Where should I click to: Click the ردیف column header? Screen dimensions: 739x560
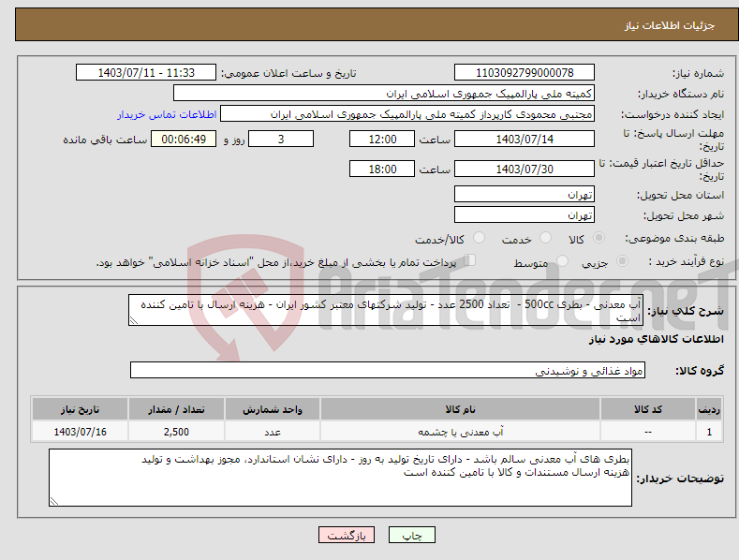tap(709, 409)
